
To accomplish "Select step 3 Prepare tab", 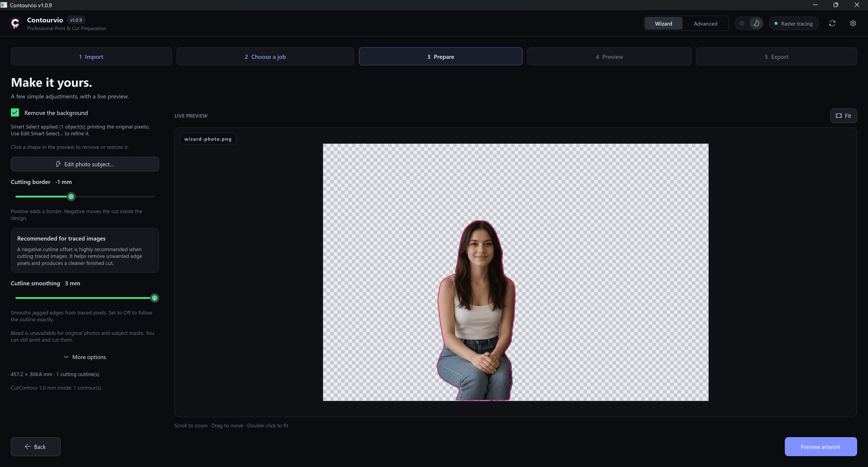I will click(440, 57).
